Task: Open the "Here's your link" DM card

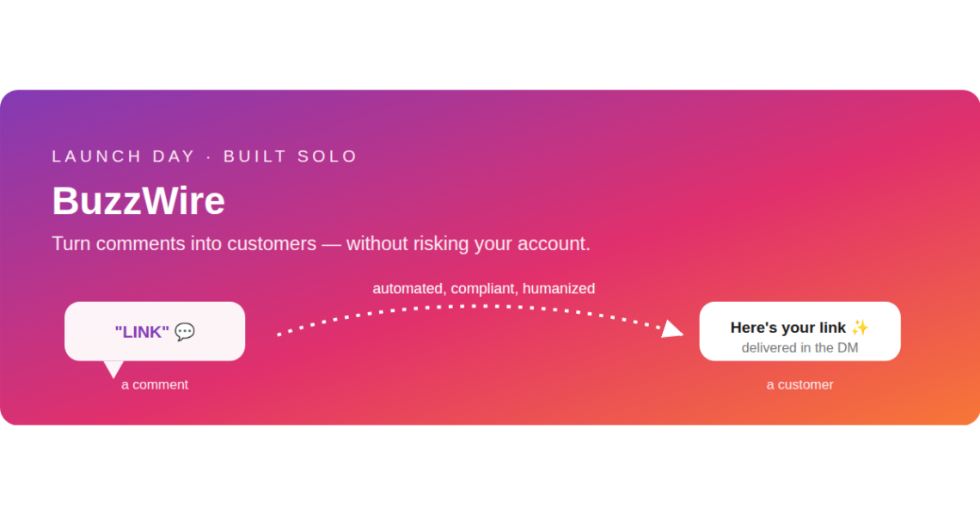Action: click(x=800, y=331)
